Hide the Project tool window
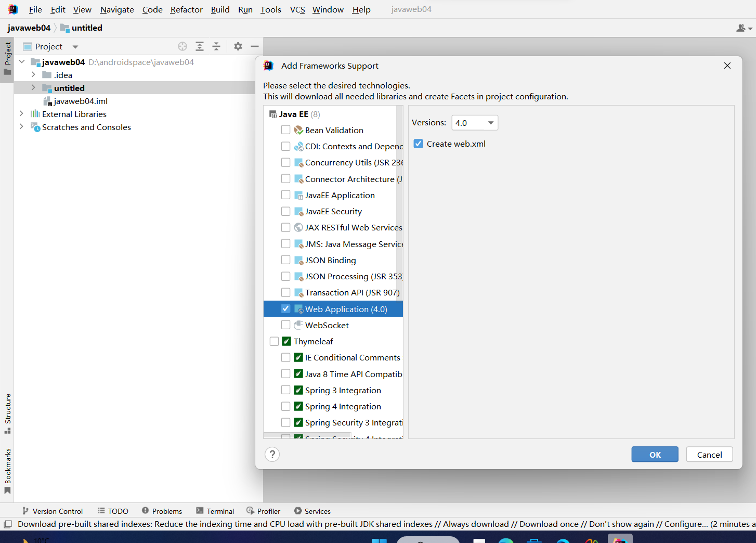This screenshot has height=543, width=756. [255, 46]
